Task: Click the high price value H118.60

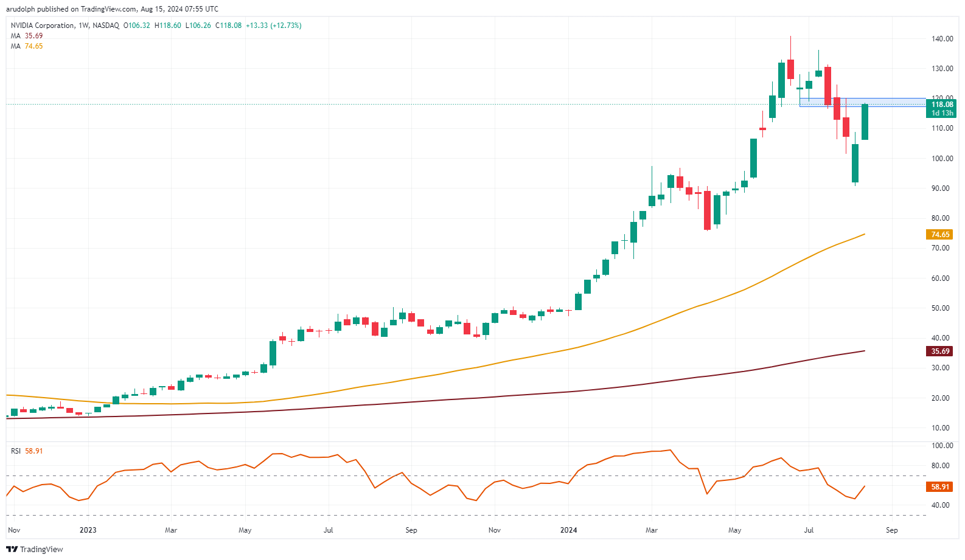Action: [x=167, y=26]
